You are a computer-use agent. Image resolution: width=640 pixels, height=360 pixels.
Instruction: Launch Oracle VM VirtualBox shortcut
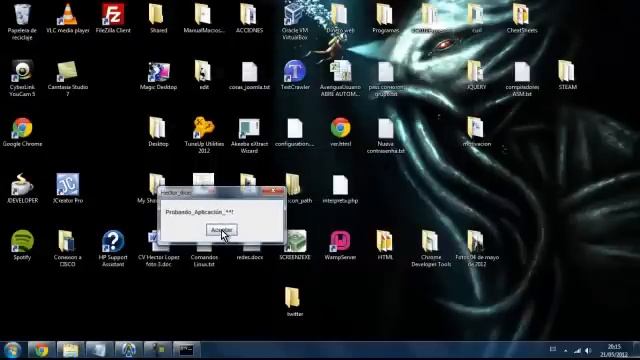coord(295,21)
